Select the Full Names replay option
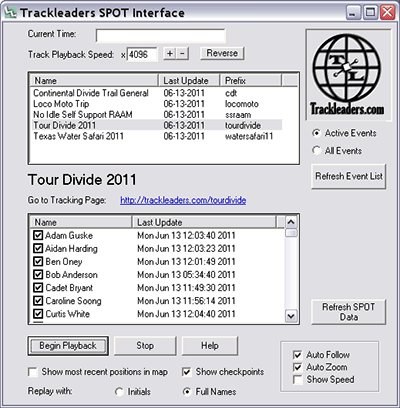This screenshot has width=400, height=408. point(187,392)
